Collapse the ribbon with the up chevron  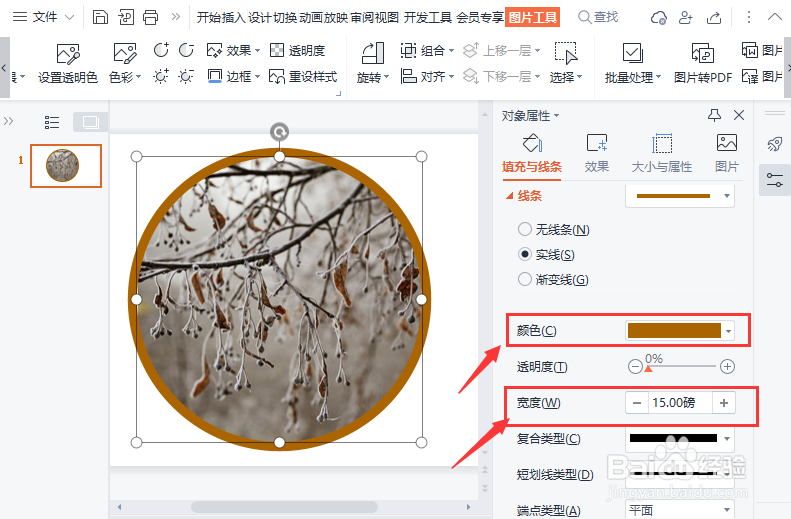point(774,17)
